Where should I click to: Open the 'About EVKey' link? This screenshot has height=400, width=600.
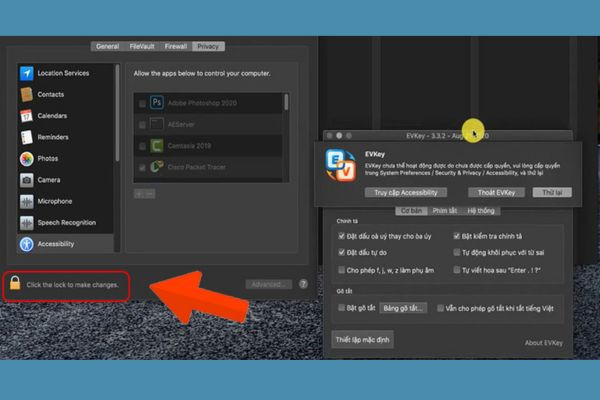(543, 343)
